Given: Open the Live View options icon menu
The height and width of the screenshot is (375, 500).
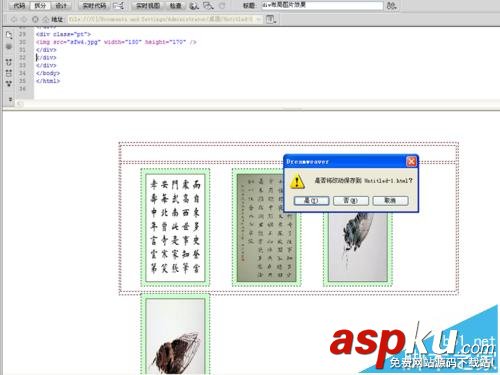Looking at the screenshot, I should pos(271,20).
